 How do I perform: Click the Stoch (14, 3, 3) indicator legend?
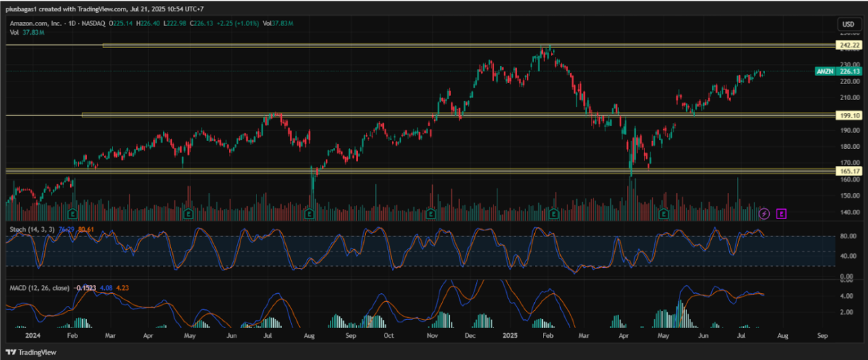click(x=31, y=230)
